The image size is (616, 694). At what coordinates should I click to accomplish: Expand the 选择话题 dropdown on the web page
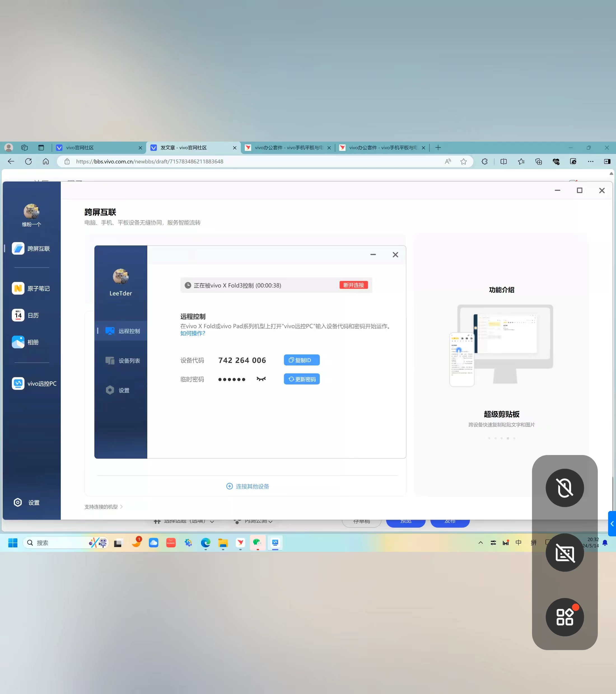(184, 521)
